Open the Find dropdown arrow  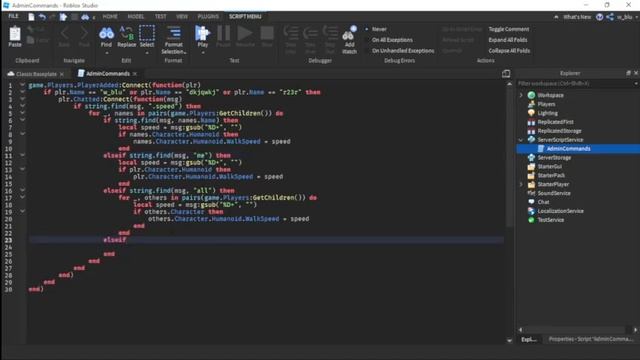coord(106,53)
